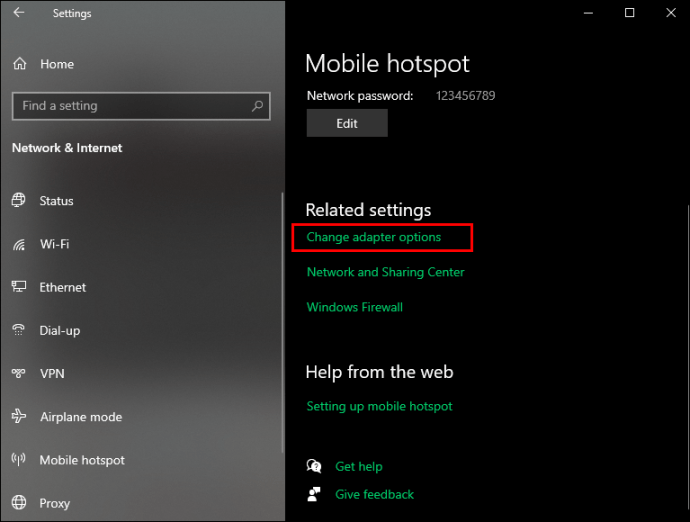Go to Wi-Fi settings
Image resolution: width=690 pixels, height=522 pixels.
(x=55, y=244)
